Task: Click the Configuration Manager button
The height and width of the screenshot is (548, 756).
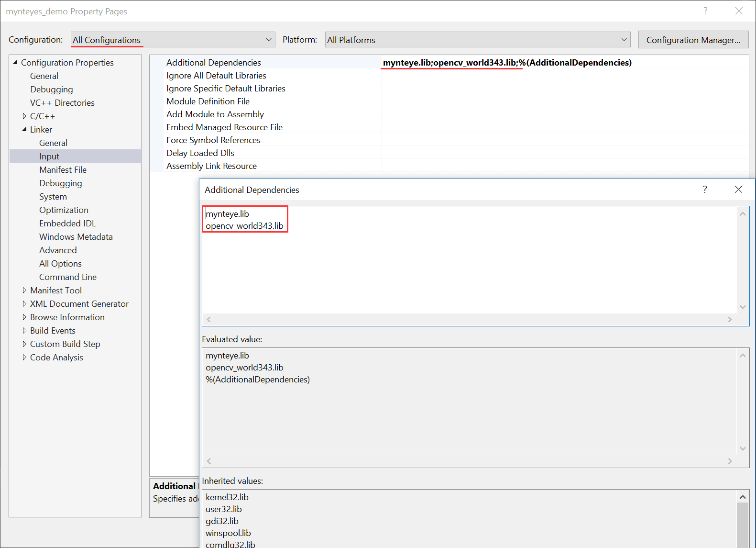Action: point(693,40)
